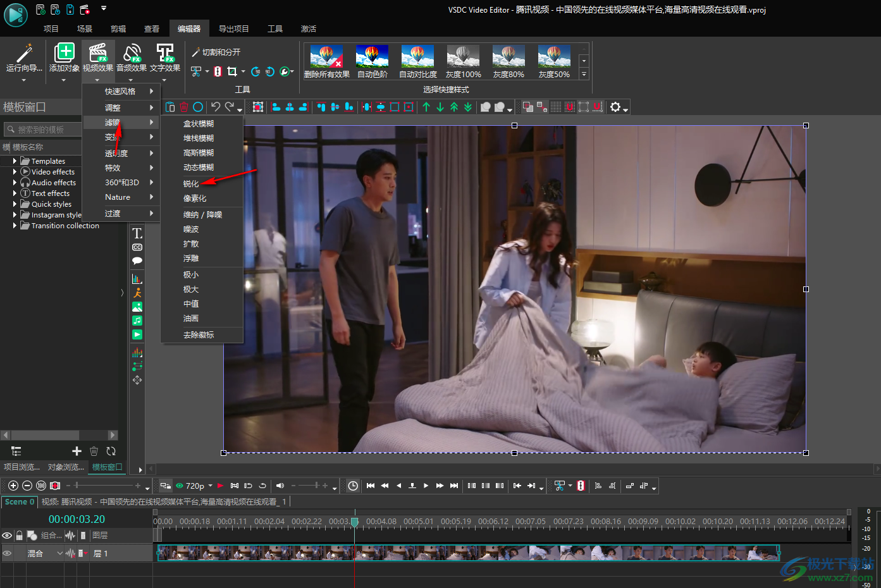881x588 pixels.
Task: Select the green video play object tool
Action: (137, 334)
